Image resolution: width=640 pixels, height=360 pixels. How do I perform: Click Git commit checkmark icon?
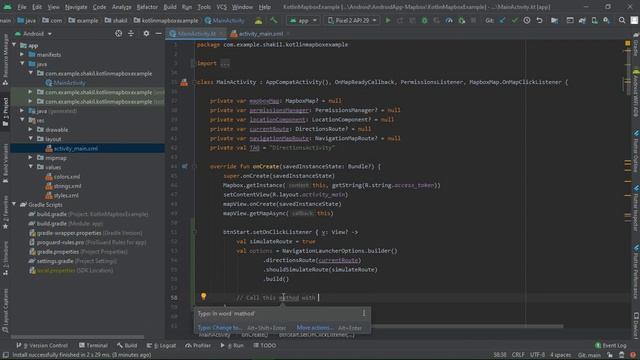(x=515, y=20)
